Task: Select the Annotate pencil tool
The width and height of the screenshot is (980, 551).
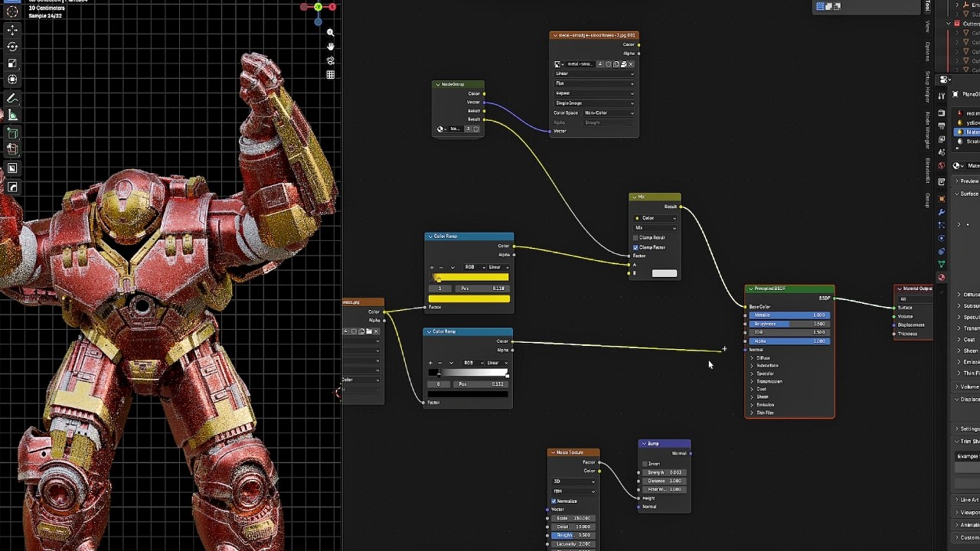Action: (12, 99)
